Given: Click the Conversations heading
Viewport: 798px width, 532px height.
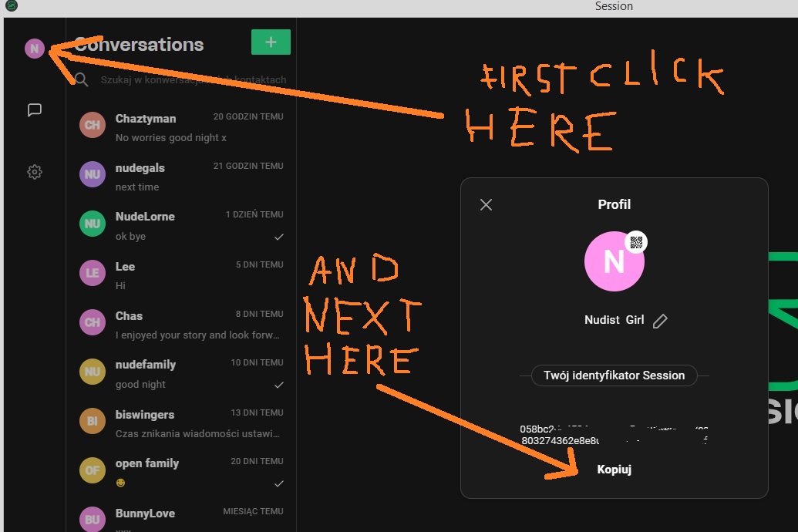Looking at the screenshot, I should click(x=139, y=45).
